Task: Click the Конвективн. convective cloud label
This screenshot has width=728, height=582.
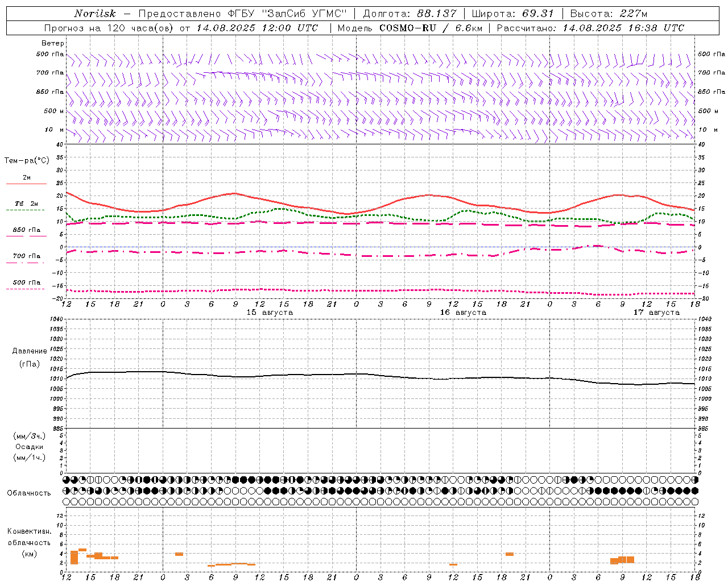Action: (x=30, y=531)
